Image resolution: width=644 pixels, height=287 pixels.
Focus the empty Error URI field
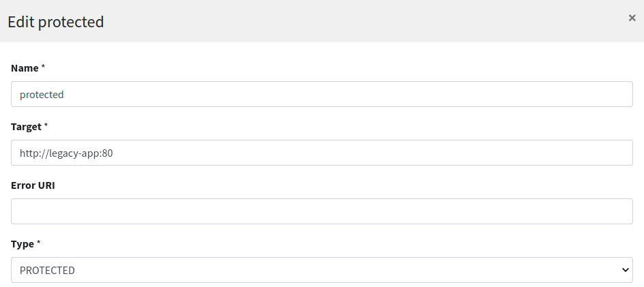(321, 211)
